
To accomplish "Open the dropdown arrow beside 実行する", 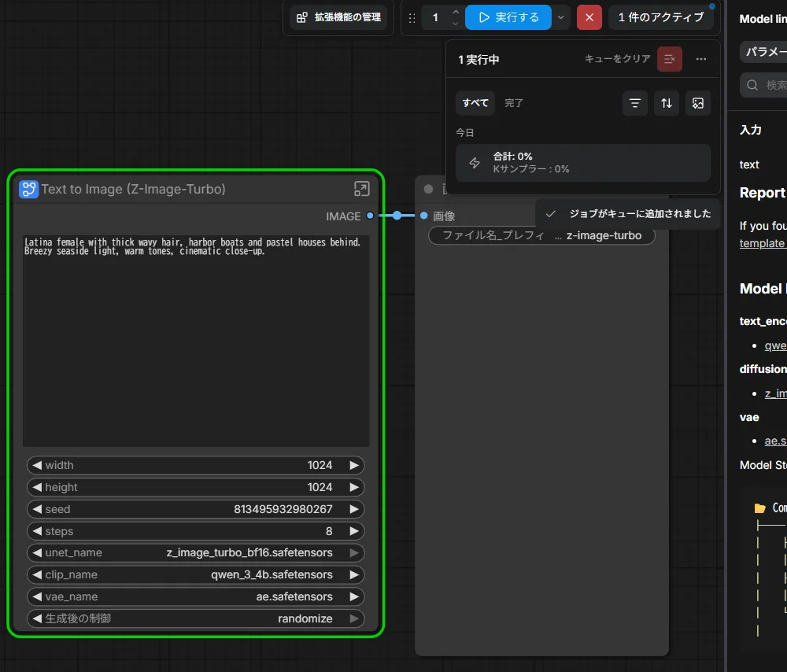I will [560, 17].
